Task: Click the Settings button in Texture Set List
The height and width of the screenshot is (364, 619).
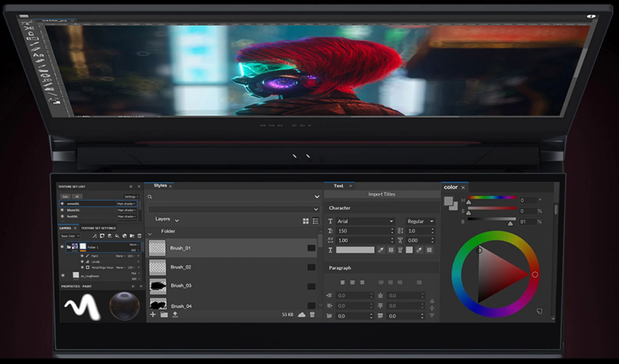Action: [131, 196]
